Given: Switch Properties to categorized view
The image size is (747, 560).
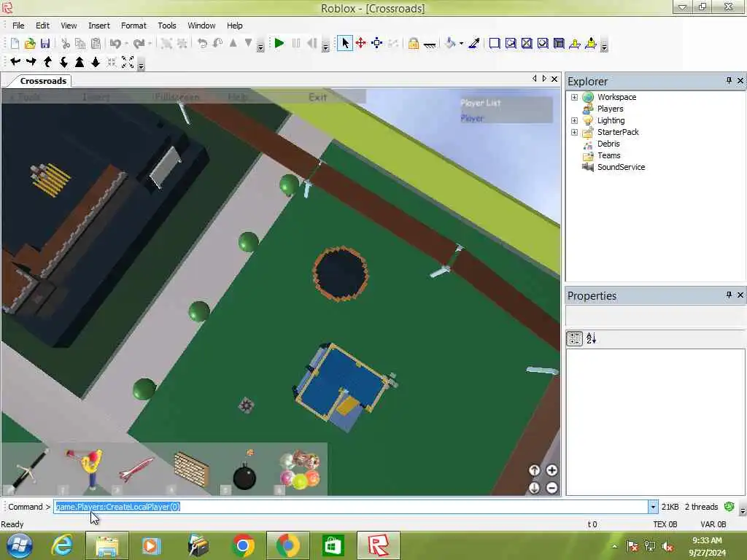Looking at the screenshot, I should (x=575, y=338).
